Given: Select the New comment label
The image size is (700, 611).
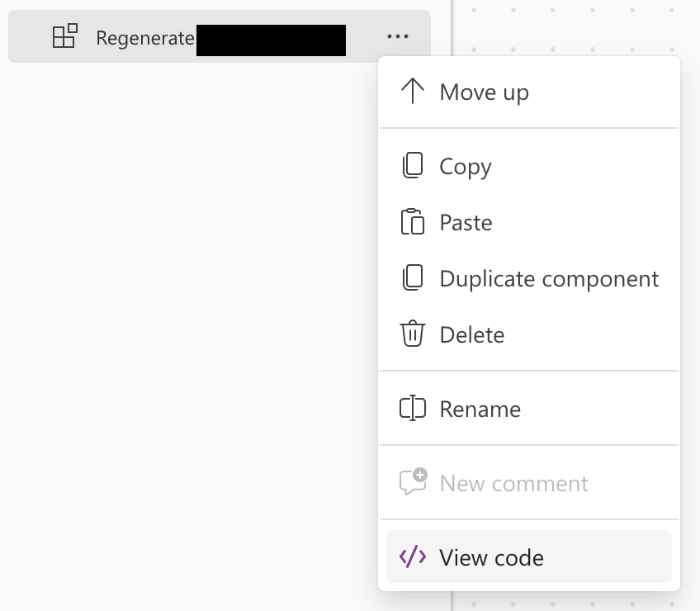Looking at the screenshot, I should (514, 484).
